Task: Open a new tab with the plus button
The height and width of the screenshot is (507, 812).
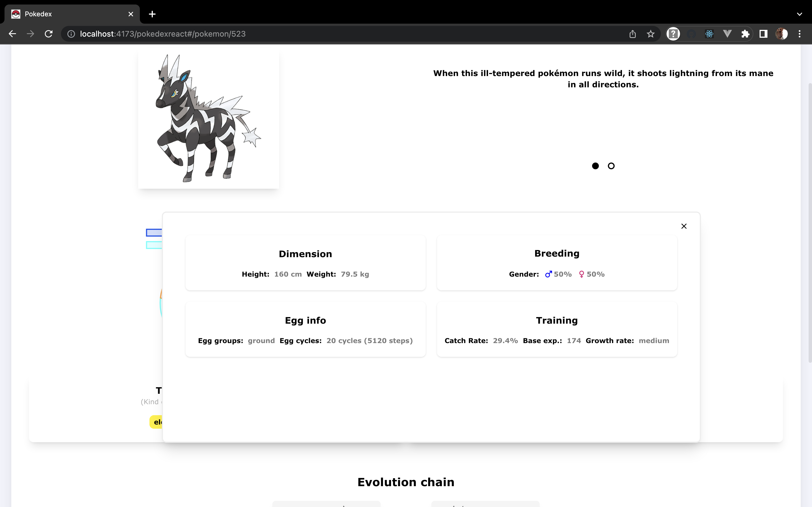Action: 152,14
